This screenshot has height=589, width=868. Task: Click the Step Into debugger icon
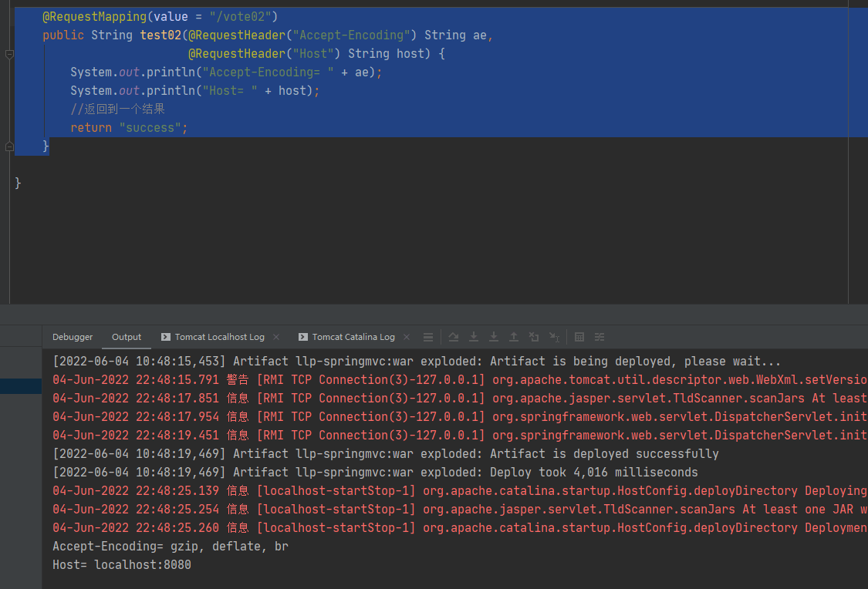pyautogui.click(x=473, y=337)
